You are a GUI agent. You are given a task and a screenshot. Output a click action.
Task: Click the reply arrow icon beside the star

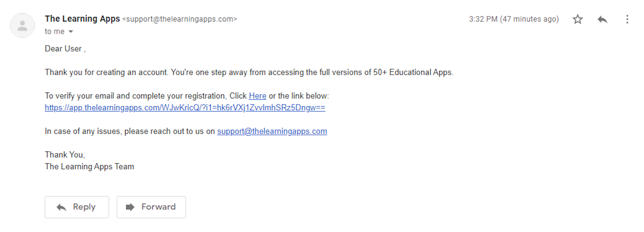tap(602, 19)
